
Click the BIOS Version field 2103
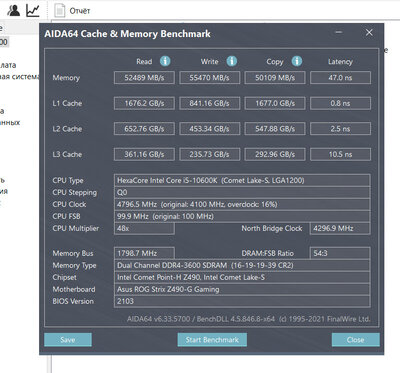click(x=242, y=301)
